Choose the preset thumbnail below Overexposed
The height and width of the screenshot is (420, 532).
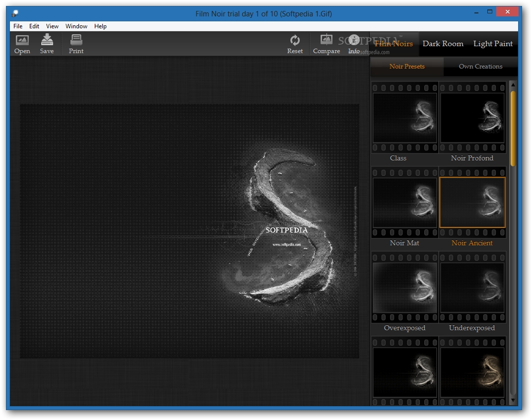click(x=405, y=372)
